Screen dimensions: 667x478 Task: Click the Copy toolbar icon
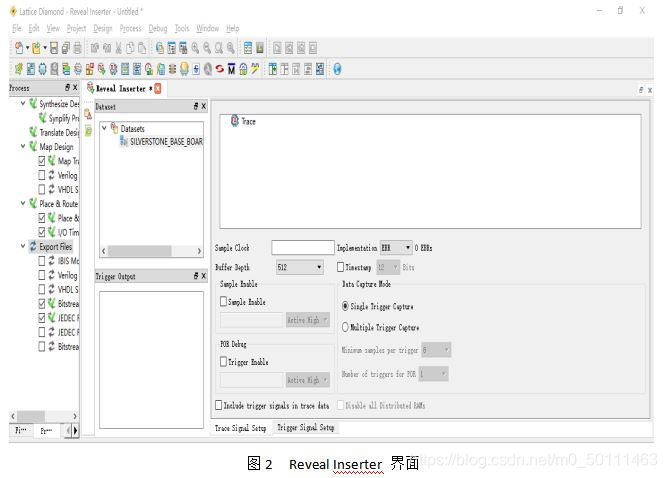130,48
